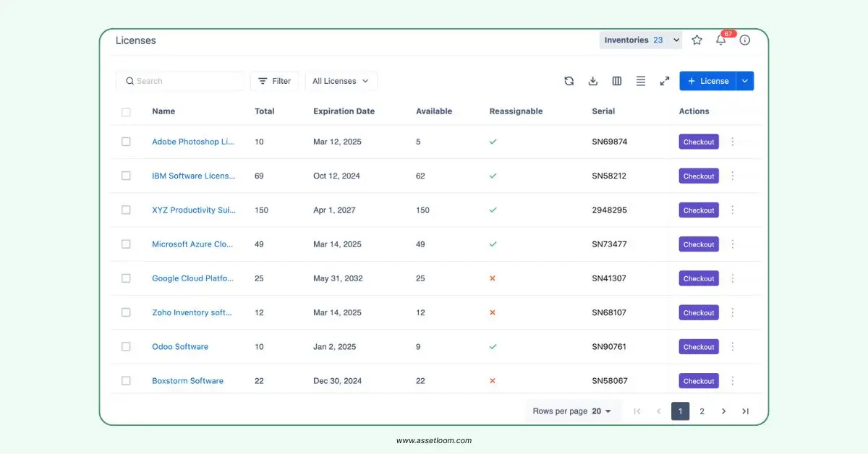Image resolution: width=868 pixels, height=454 pixels.
Task: Open the Boxstorm Software license details
Action: click(188, 380)
